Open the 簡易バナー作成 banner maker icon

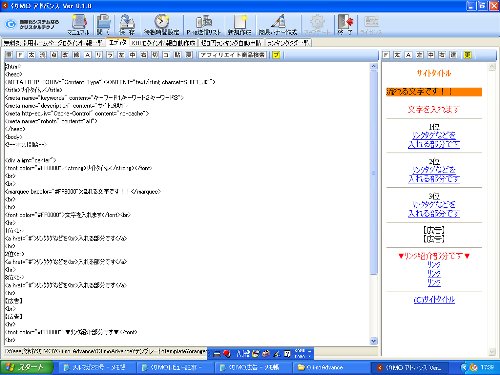point(278,24)
